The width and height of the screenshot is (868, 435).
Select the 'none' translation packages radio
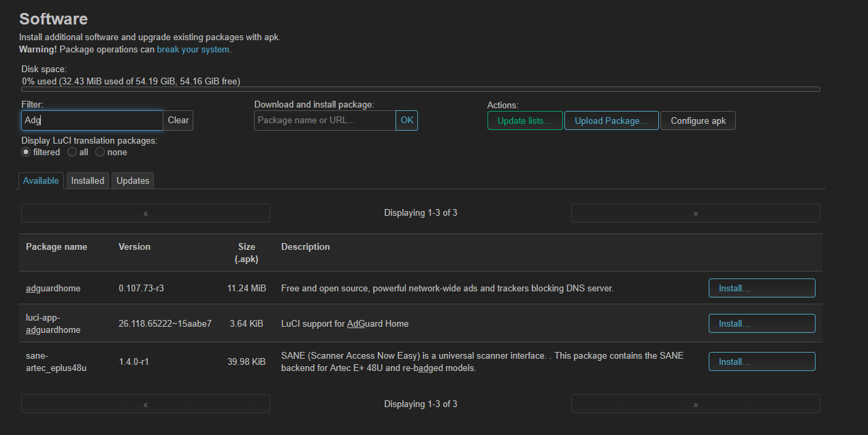(x=100, y=152)
